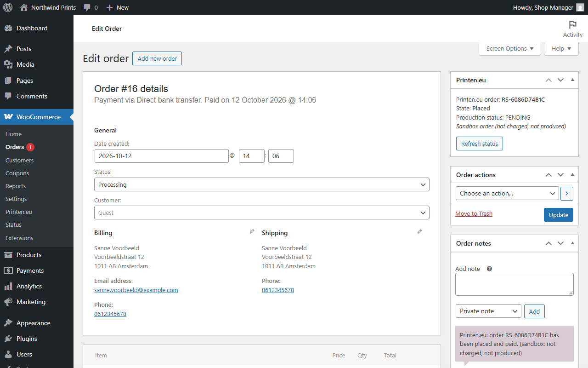Open the Activity flag panel
This screenshot has width=588, height=368.
[x=572, y=29]
